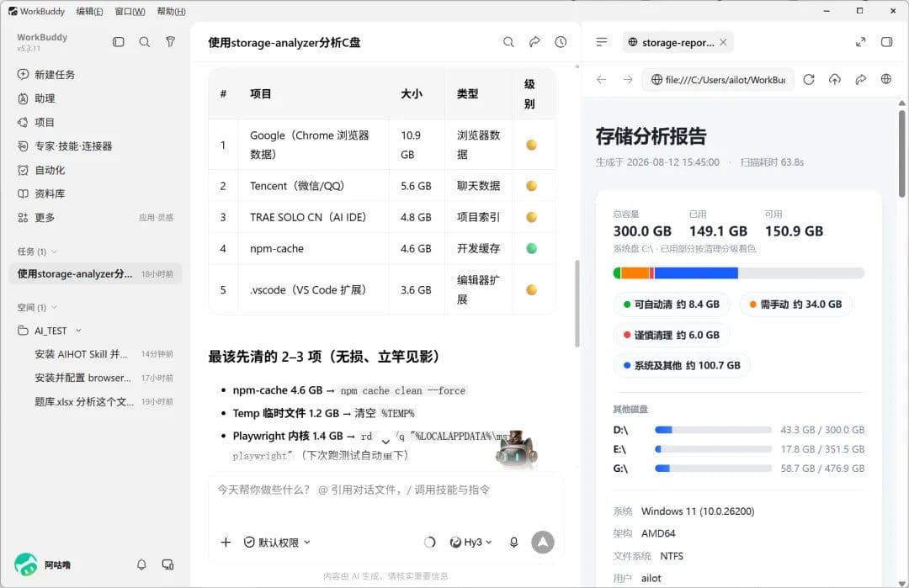
Task: Open sidebar search magnifier icon
Action: (145, 42)
